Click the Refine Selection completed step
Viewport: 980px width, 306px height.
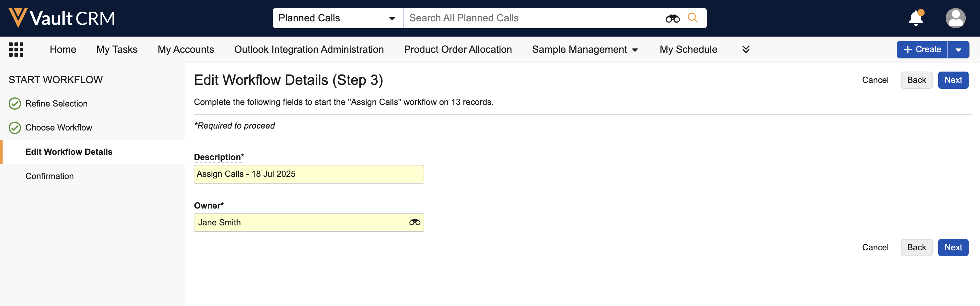(x=56, y=103)
